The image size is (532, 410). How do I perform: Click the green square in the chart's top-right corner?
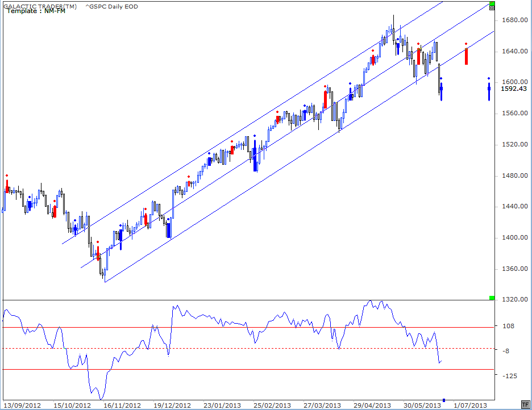click(492, 3)
